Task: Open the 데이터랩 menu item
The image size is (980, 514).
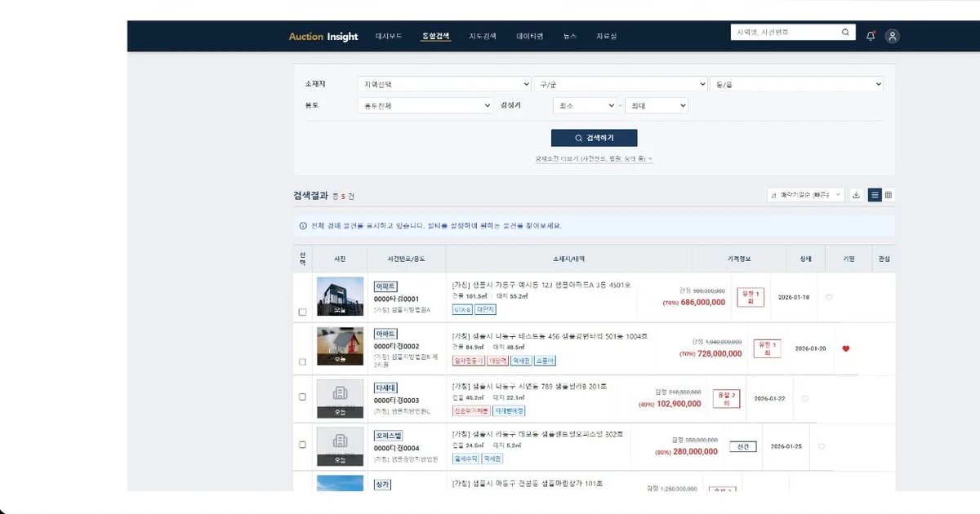Action: pos(530,37)
